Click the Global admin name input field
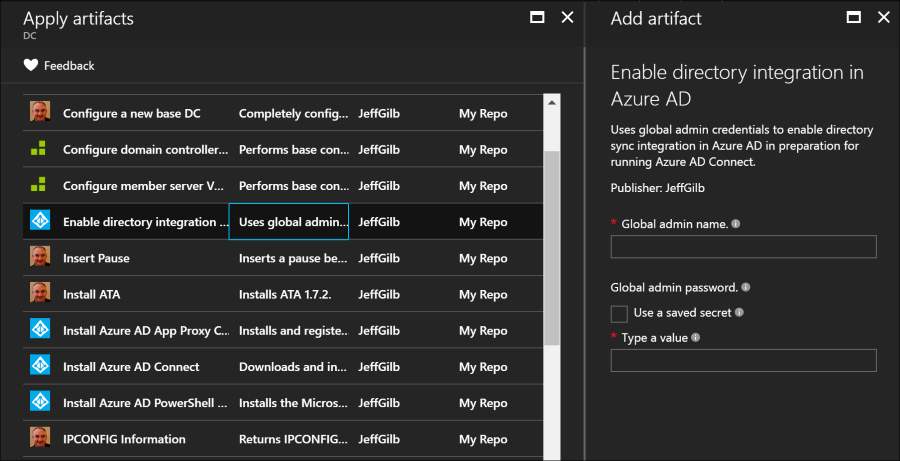Screen dimensions: 900x461 (743, 246)
